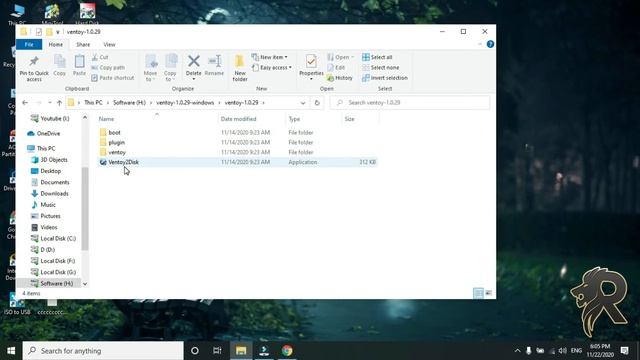Click Select none
The height and width of the screenshot is (360, 640).
coord(380,67)
